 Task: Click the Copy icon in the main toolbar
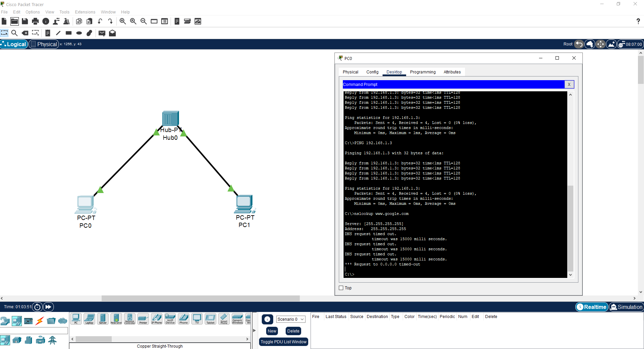79,21
